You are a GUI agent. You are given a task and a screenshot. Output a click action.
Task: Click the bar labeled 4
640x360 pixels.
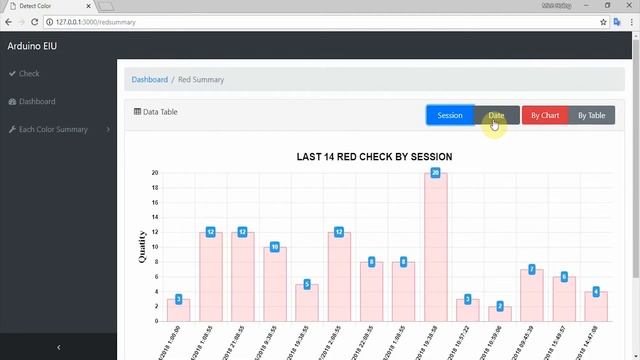(596, 307)
